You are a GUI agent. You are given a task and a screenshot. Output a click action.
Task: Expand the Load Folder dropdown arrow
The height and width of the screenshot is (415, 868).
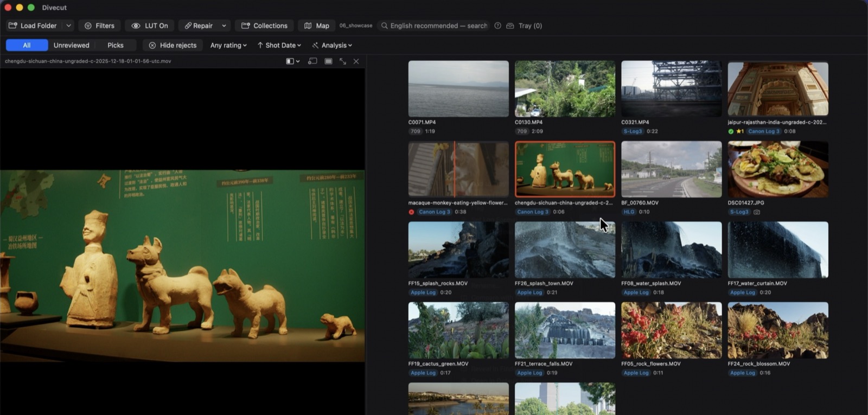(x=68, y=25)
